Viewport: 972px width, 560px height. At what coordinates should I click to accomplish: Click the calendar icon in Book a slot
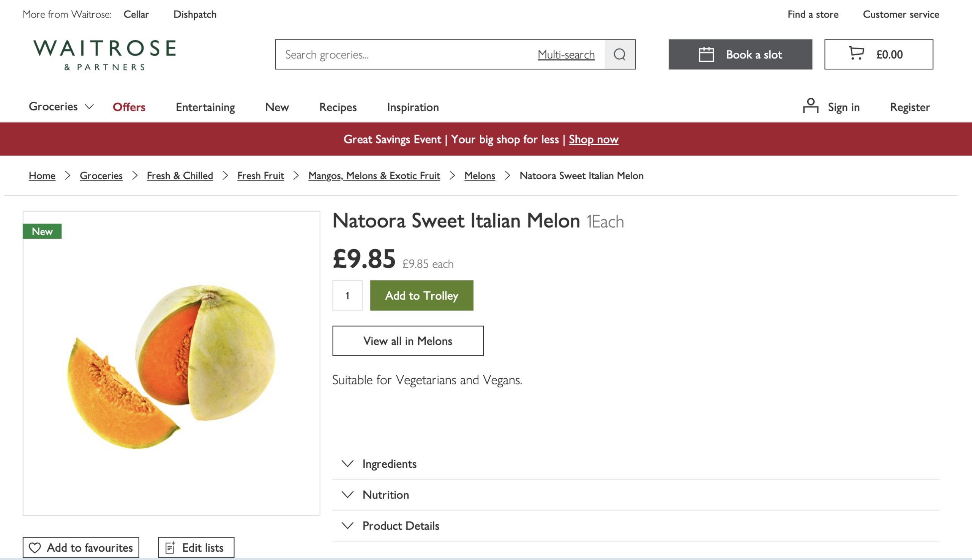706,54
